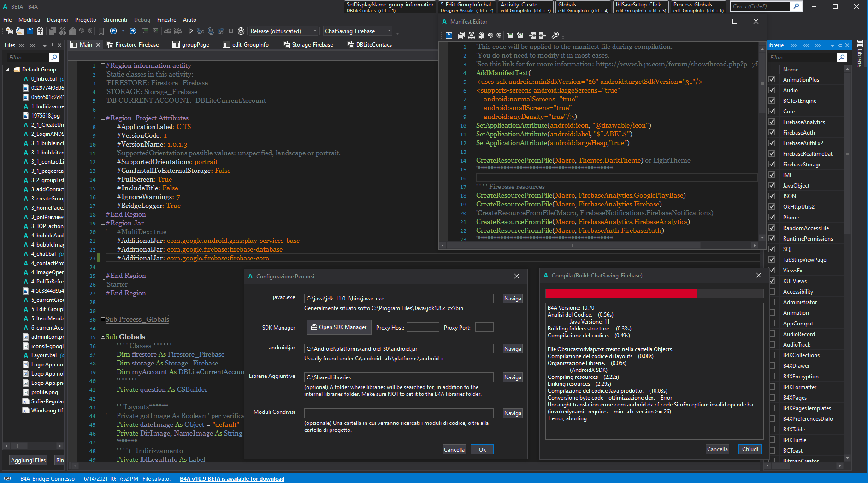Save manifest using Manifest Editor floppy icon
This screenshot has height=483, width=868.
coord(449,35)
